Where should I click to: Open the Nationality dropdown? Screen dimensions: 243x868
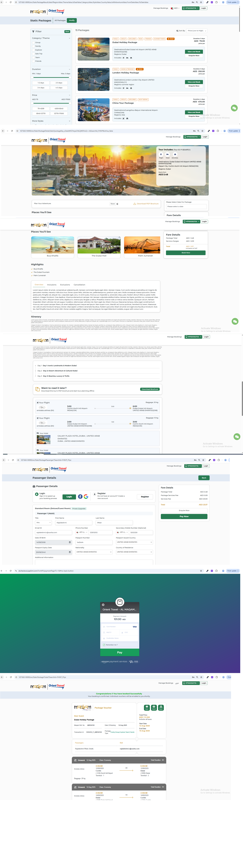pyautogui.click(x=94, y=552)
